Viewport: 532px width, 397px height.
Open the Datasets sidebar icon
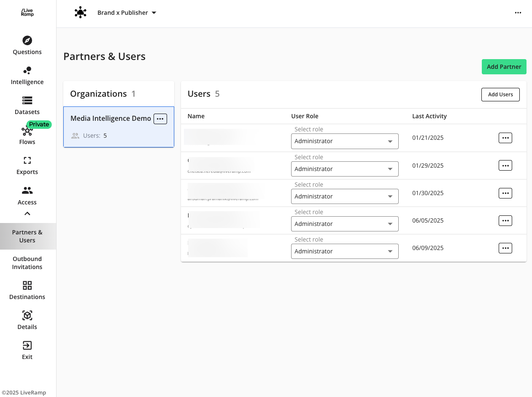pyautogui.click(x=27, y=101)
